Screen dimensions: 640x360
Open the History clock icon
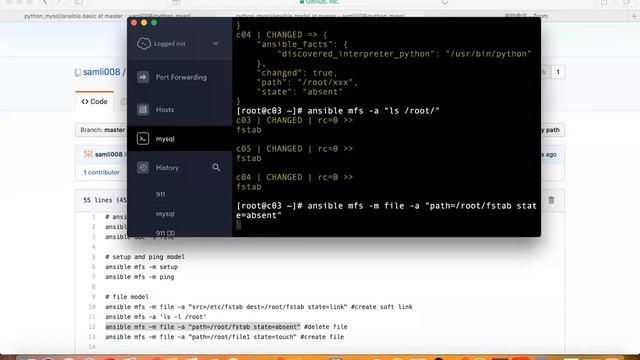143,167
